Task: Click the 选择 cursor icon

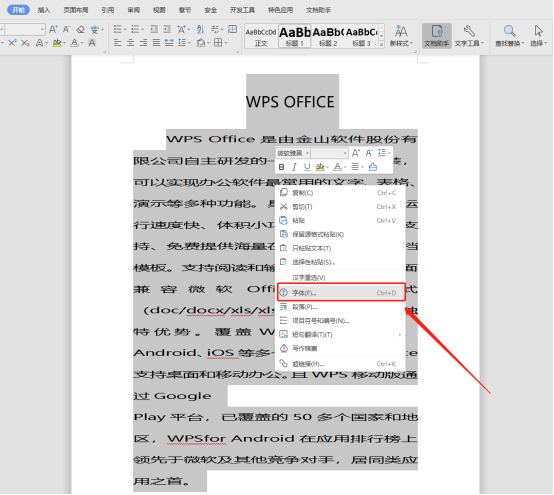Action: (x=538, y=31)
